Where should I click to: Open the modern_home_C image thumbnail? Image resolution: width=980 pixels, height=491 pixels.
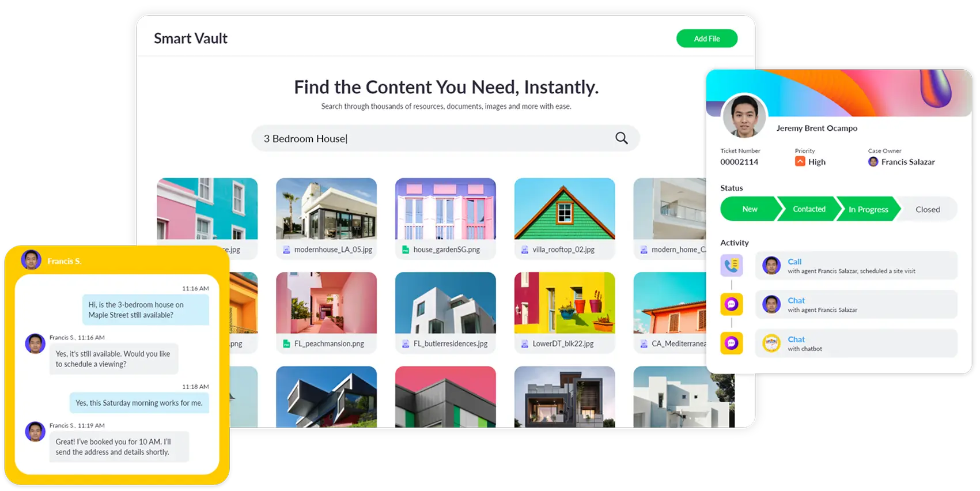coord(670,209)
